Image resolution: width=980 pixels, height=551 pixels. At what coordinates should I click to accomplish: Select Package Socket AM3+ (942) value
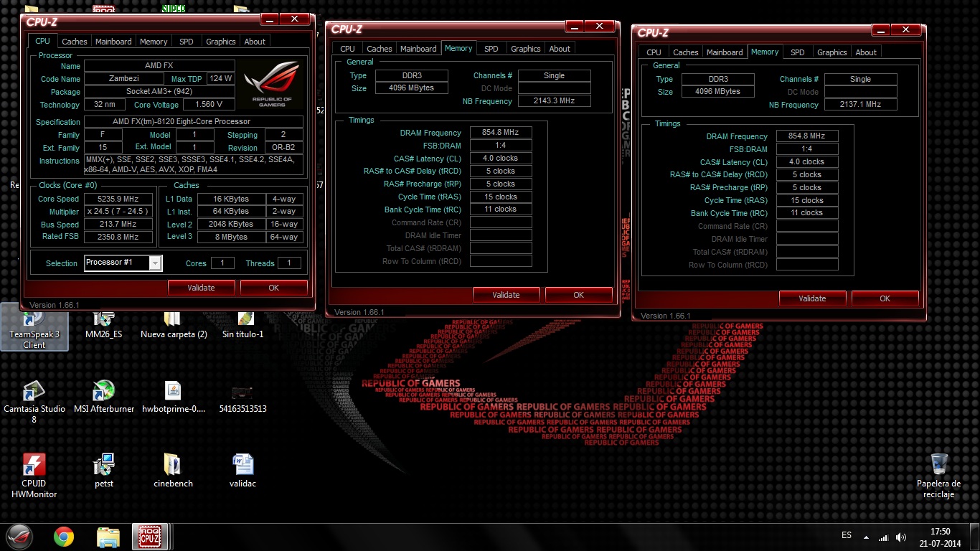[x=159, y=92]
